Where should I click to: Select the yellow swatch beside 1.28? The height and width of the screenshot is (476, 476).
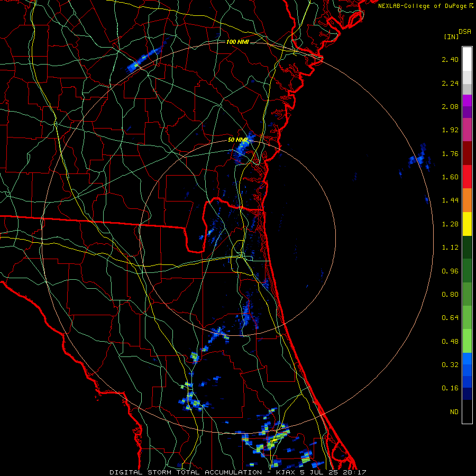tap(467, 224)
